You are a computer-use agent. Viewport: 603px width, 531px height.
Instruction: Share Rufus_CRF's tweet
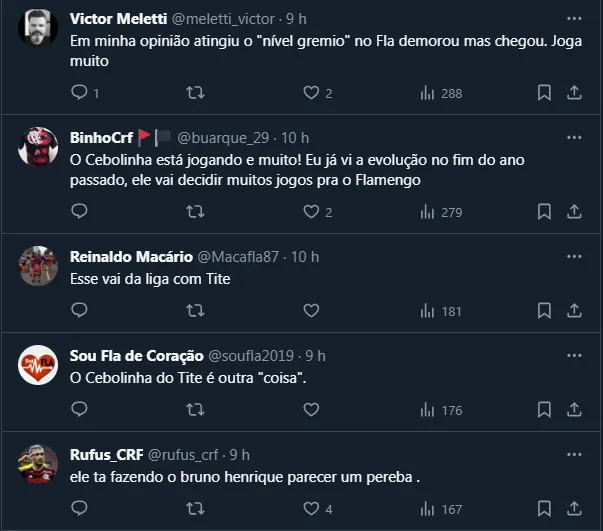click(574, 509)
